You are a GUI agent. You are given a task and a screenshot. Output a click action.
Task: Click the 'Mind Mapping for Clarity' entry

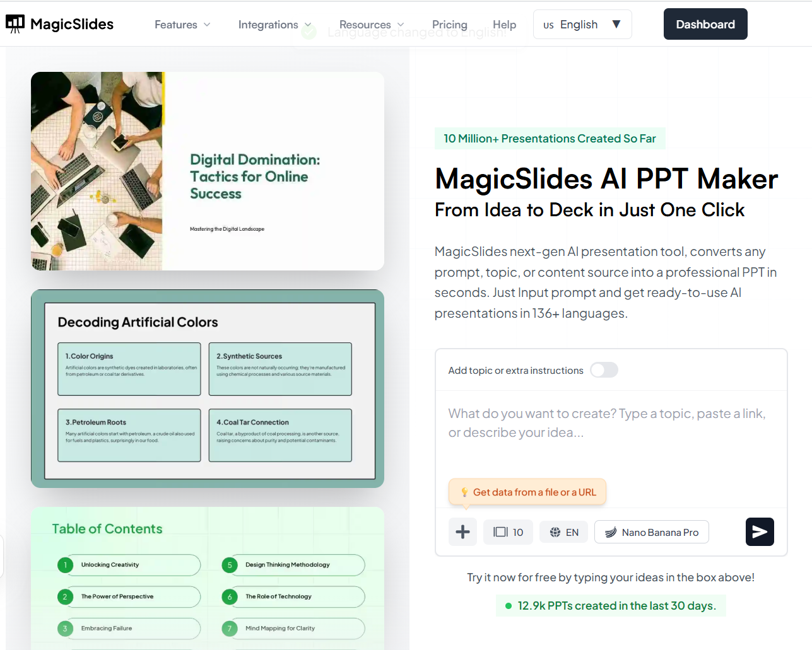[x=293, y=629]
